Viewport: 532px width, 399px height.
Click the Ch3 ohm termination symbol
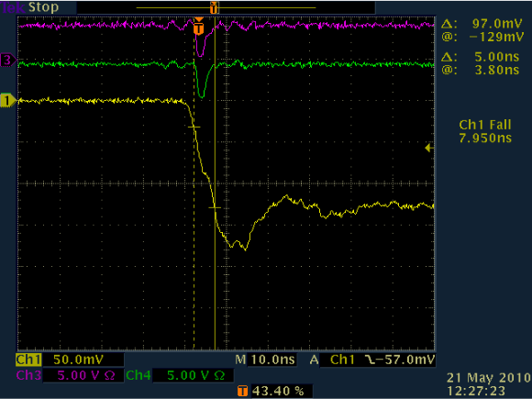click(109, 375)
